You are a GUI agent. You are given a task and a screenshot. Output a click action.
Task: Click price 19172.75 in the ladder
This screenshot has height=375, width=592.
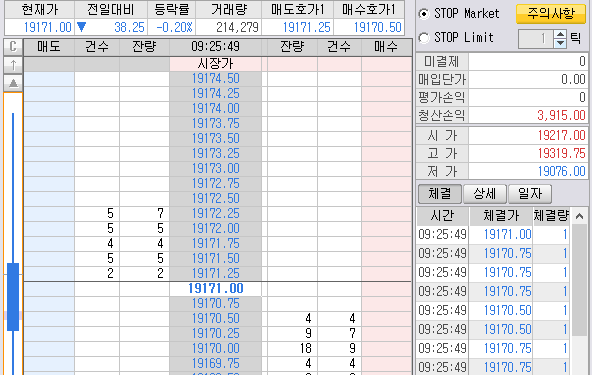[216, 184]
